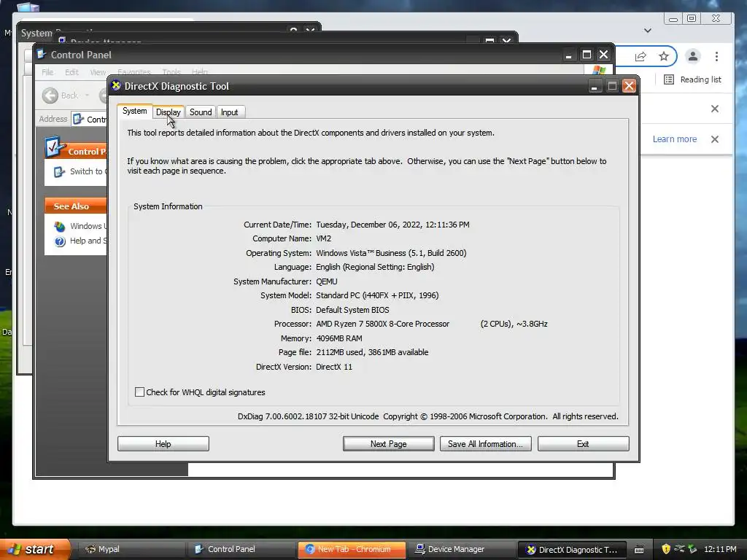The height and width of the screenshot is (560, 747).
Task: Switch to the Display tab in DirectX Diagnostic Tool
Action: click(169, 112)
